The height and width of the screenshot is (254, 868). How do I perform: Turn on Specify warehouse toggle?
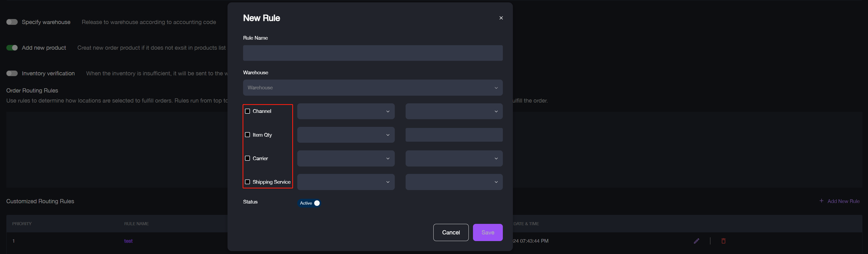click(x=12, y=22)
